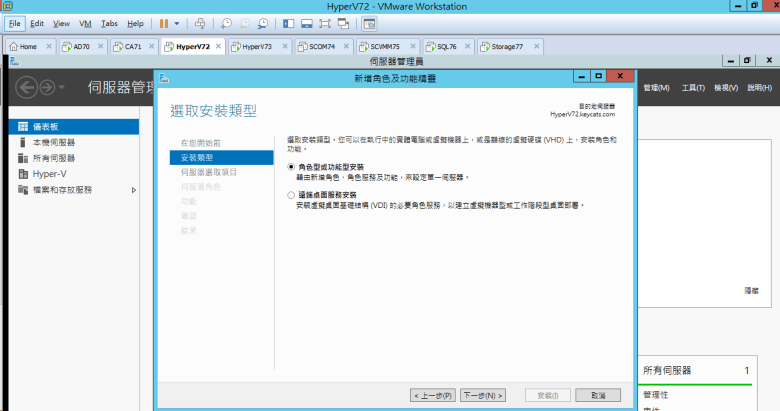Expand the 檔案和存放服務 arrow

click(x=134, y=189)
